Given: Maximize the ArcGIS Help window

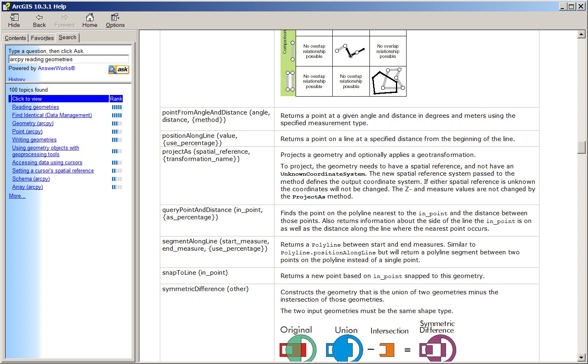Looking at the screenshot, I should pos(572,7).
